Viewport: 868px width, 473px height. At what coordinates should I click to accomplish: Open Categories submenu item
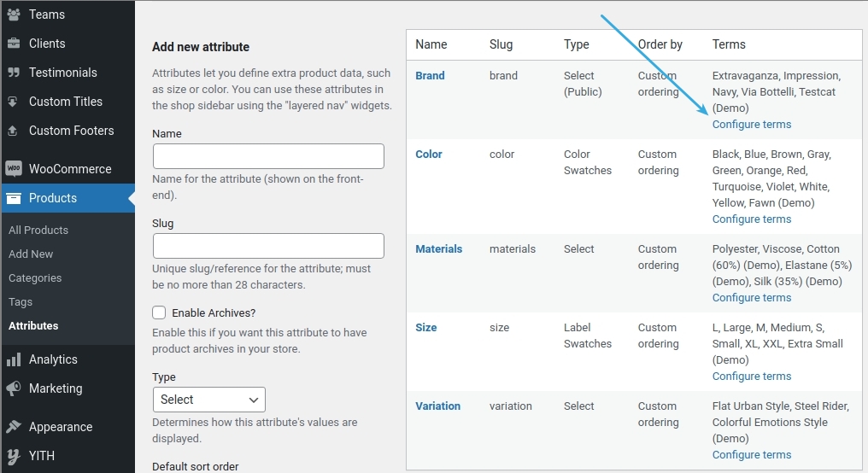(35, 278)
